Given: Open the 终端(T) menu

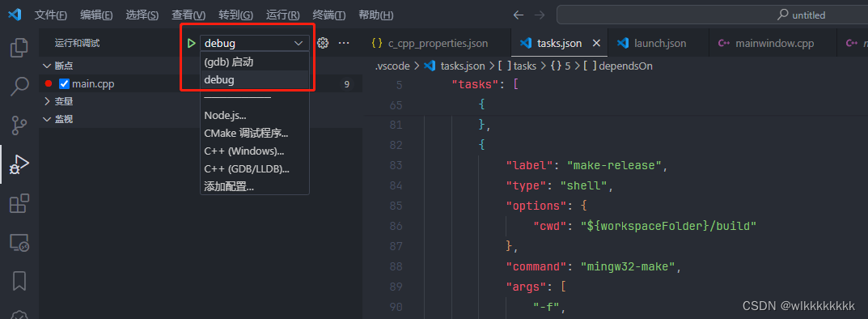Looking at the screenshot, I should click(x=328, y=15).
